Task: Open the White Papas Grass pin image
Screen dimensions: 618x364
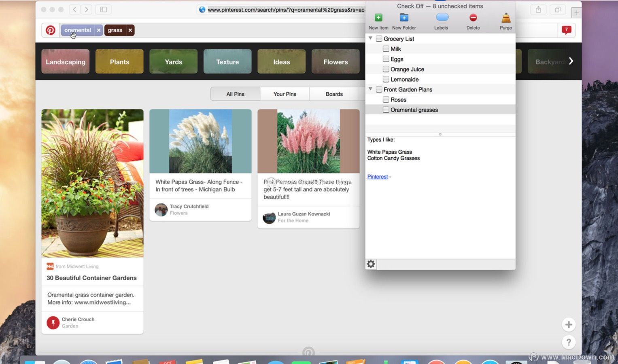Action: point(200,141)
